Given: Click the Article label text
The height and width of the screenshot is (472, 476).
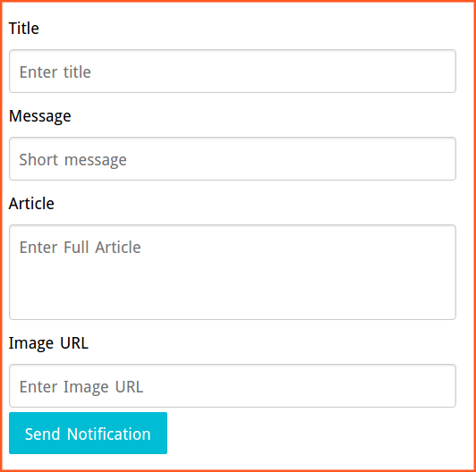Looking at the screenshot, I should click(31, 203).
